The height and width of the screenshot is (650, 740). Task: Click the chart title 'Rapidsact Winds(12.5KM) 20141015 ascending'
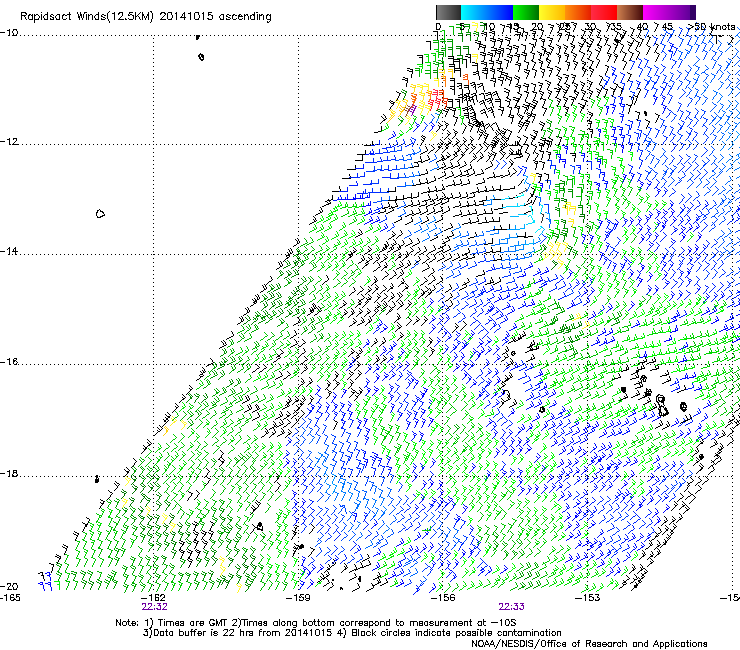(146, 17)
